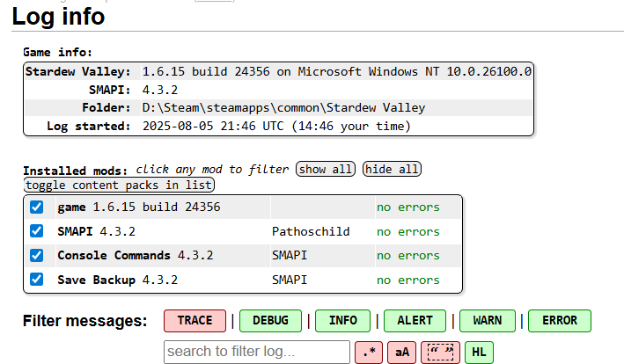
Task: Enable regex search with the .* button
Action: click(369, 353)
